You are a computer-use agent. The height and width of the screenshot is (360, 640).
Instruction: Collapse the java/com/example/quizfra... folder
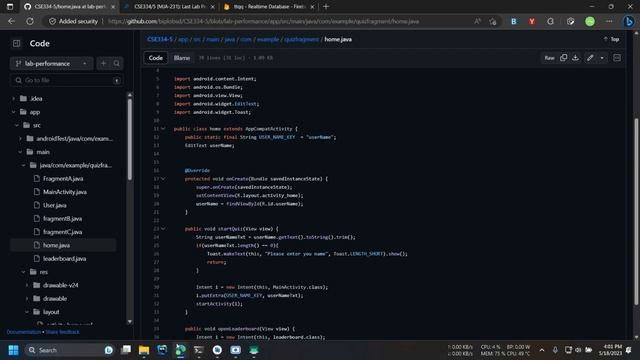click(23, 165)
